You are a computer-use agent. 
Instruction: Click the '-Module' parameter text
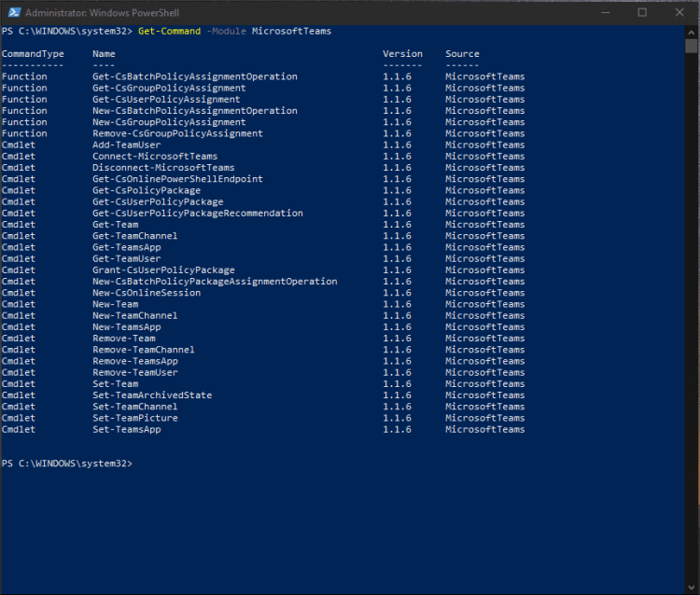pyautogui.click(x=227, y=31)
